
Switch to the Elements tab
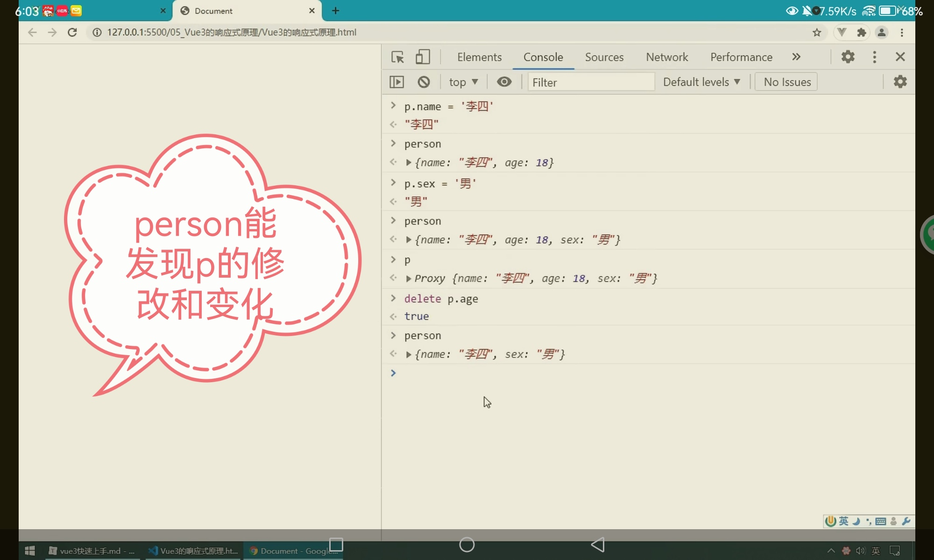click(x=479, y=57)
